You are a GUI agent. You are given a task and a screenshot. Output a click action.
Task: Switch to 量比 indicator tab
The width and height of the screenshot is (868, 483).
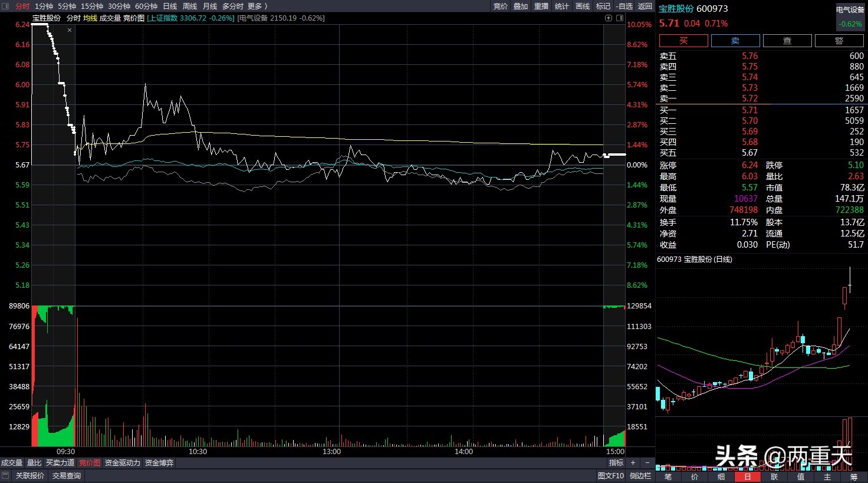point(35,463)
